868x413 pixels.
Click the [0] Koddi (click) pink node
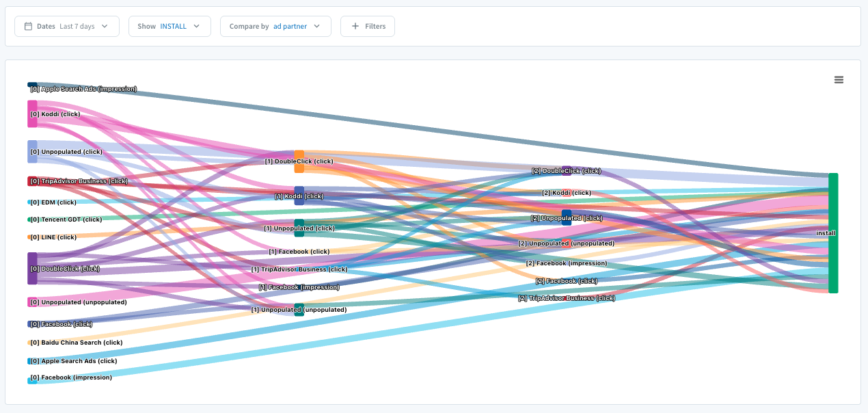pyautogui.click(x=32, y=114)
